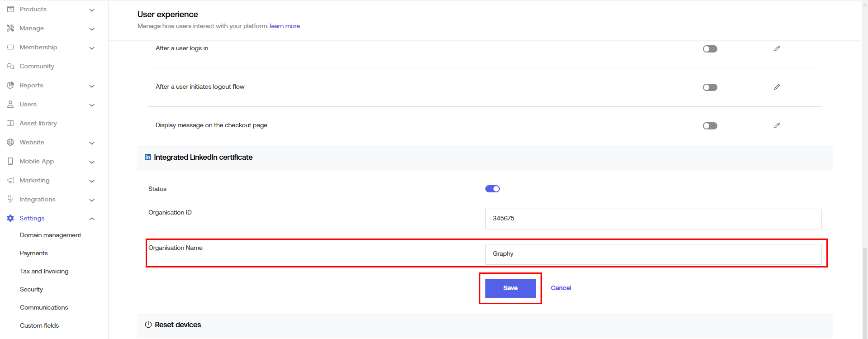The width and height of the screenshot is (868, 339).
Task: Edit the logout flow setting via pencil icon
Action: pos(777,87)
